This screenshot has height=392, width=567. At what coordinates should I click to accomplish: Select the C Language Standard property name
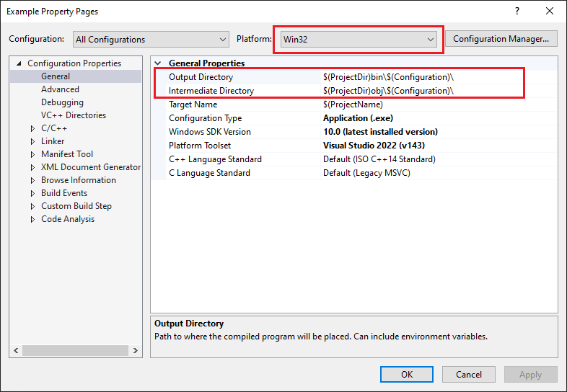coord(209,173)
